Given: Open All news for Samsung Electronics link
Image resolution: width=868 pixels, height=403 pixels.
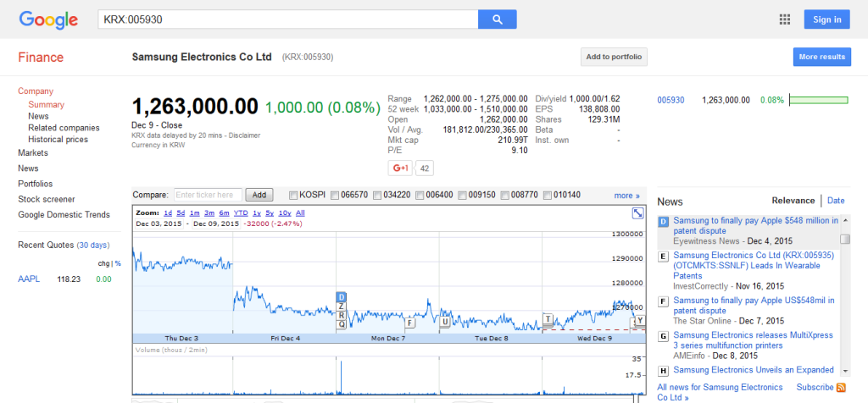Looking at the screenshot, I should pos(720,393).
